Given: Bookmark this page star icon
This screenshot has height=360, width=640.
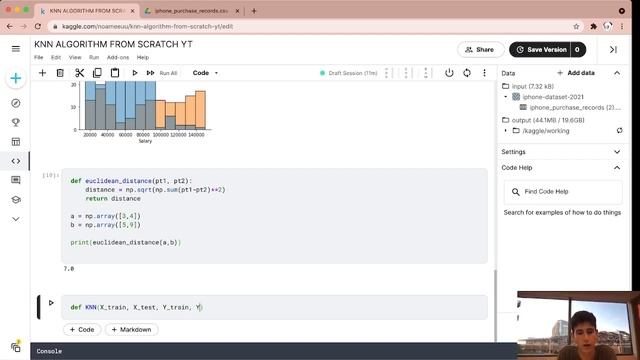Looking at the screenshot, I should click(576, 26).
